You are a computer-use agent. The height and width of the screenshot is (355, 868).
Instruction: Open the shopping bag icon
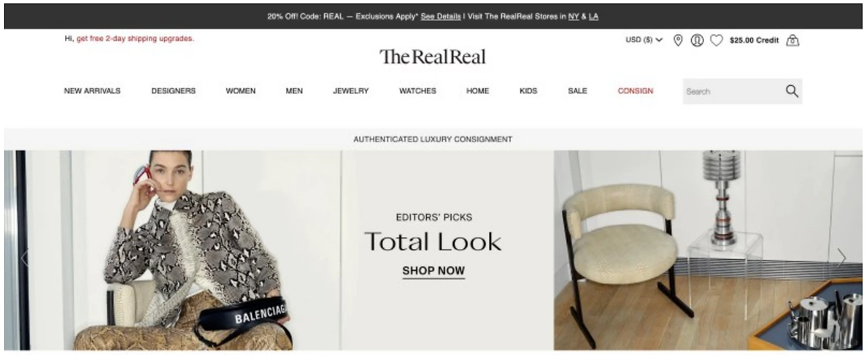click(792, 41)
